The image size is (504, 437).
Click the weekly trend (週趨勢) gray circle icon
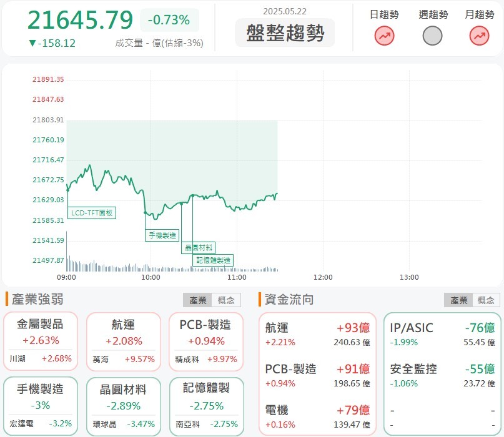[432, 36]
